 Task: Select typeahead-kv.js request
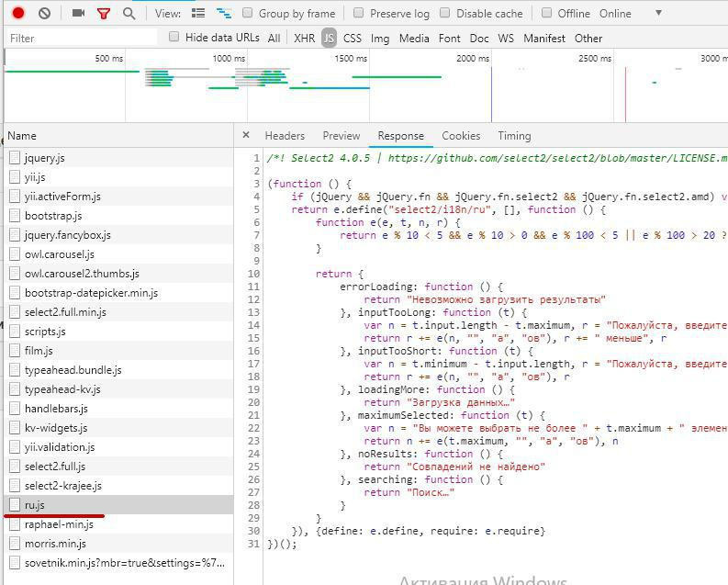(x=118, y=389)
